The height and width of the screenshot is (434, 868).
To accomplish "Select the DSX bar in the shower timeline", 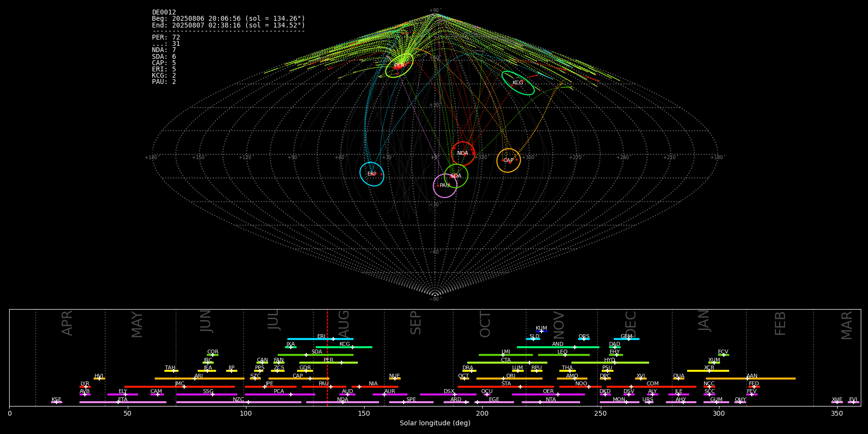I will point(448,394).
